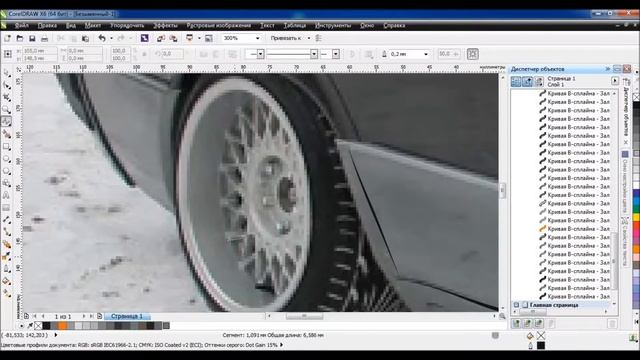
Task: Toggle Edit across layers button
Action: click(x=527, y=82)
